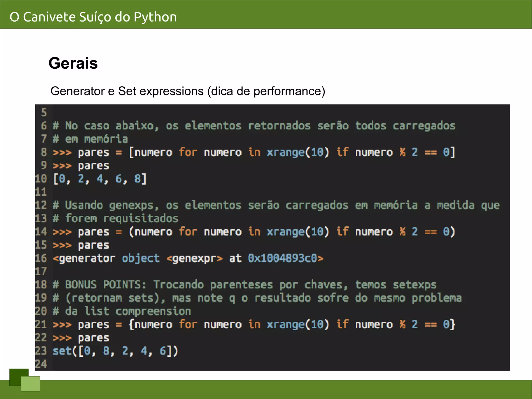This screenshot has height=399, width=532.
Task: Click the 'pares' prompt on line 9
Action: 81,166
